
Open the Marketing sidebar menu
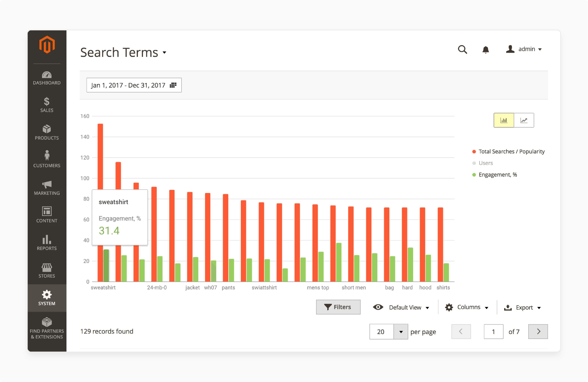[x=47, y=188]
